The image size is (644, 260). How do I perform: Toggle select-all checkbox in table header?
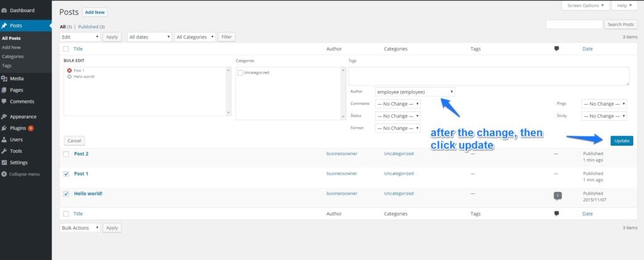[x=66, y=49]
